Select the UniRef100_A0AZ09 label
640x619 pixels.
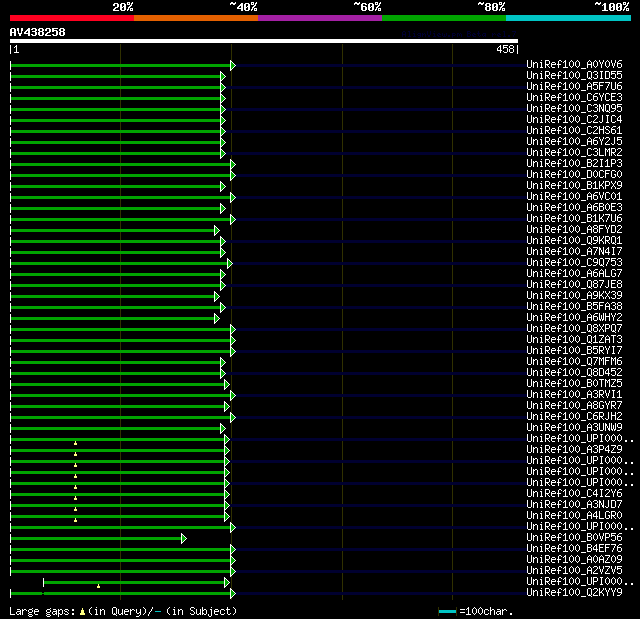pos(574,560)
